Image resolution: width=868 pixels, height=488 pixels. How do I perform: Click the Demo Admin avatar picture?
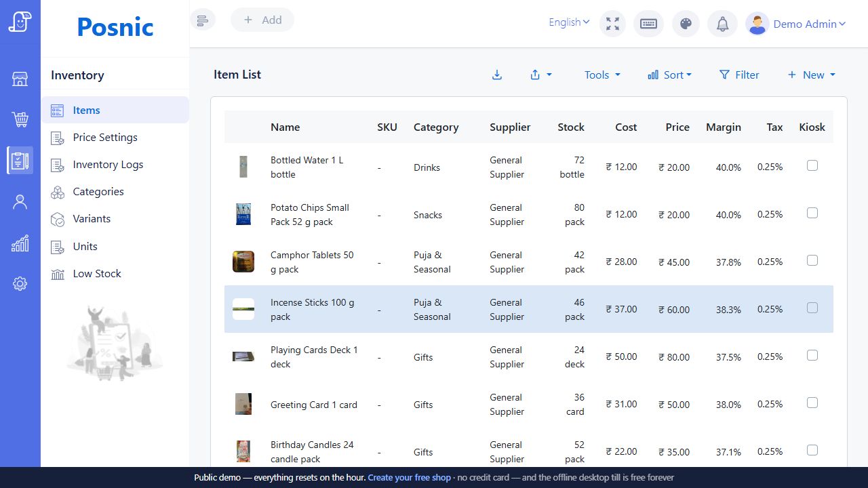click(757, 24)
